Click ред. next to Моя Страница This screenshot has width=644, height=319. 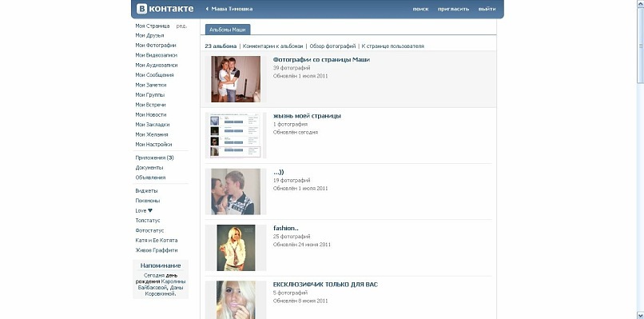pyautogui.click(x=181, y=26)
